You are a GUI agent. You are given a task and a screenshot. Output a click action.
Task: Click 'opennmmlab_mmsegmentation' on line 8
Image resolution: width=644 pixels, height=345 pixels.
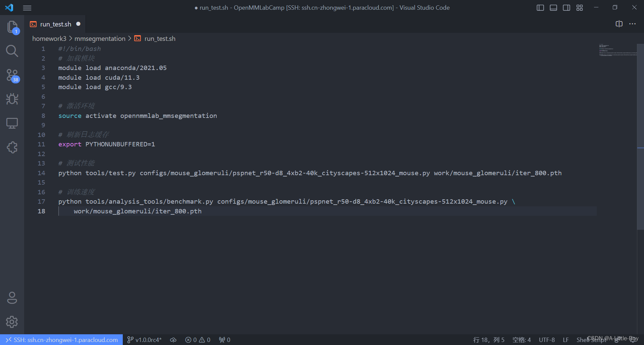[x=169, y=116]
